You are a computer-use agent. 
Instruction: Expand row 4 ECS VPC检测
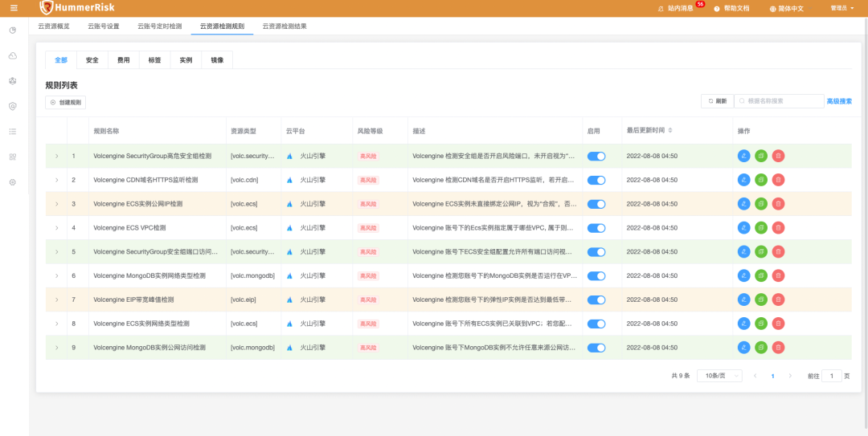click(56, 228)
